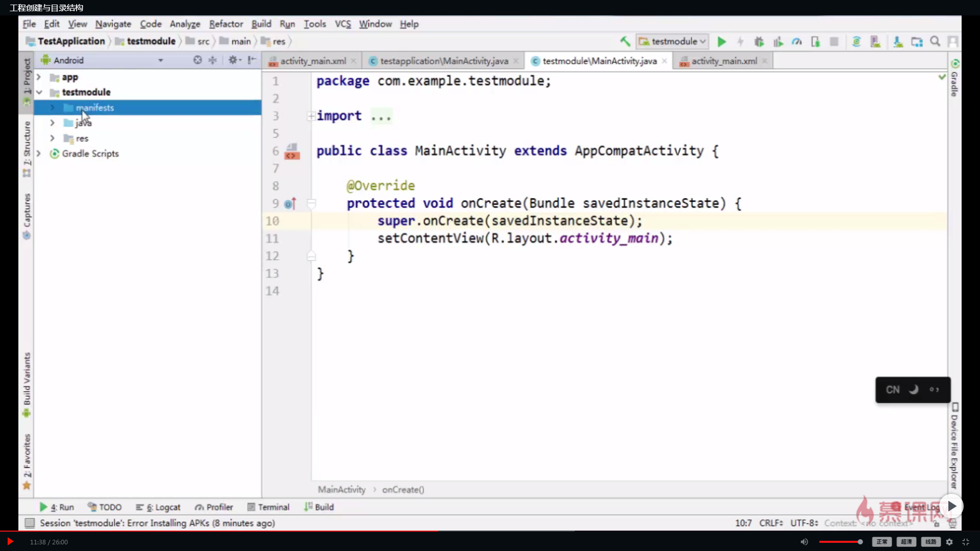The image size is (980, 551).
Task: Run the app with the green play button
Action: [722, 42]
